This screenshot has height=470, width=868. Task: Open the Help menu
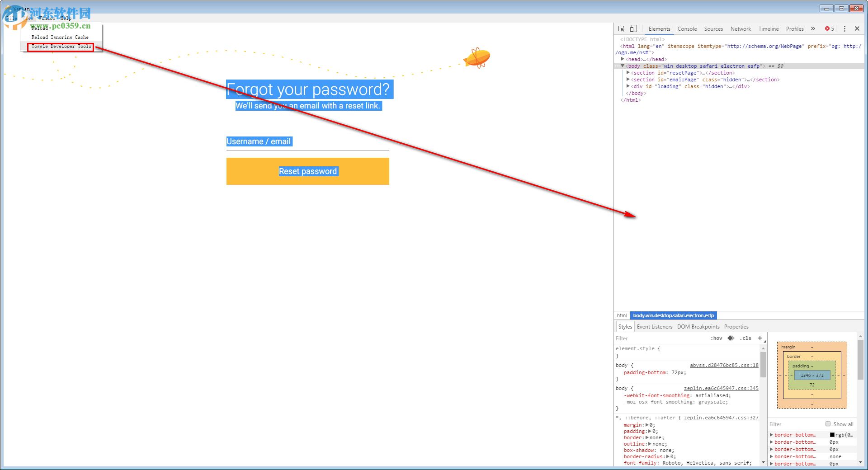(x=66, y=18)
